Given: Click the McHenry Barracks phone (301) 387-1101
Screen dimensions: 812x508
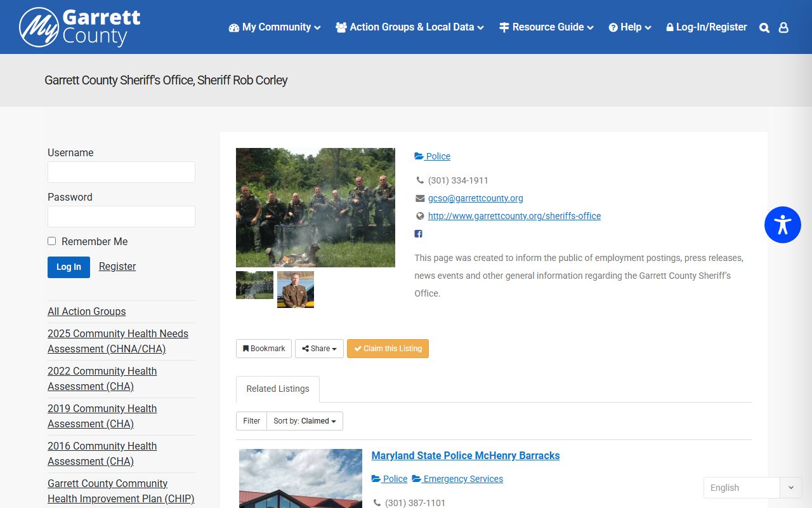Looking at the screenshot, I should click(x=415, y=503).
